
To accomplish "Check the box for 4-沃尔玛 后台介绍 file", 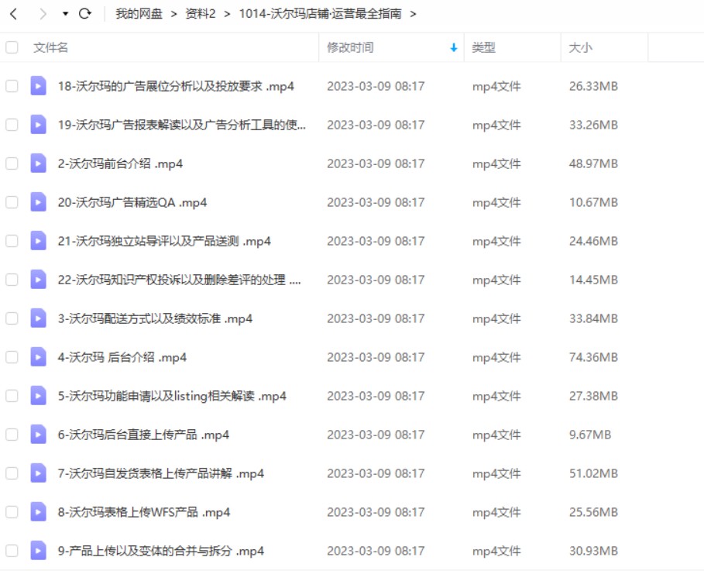I will pyautogui.click(x=12, y=357).
